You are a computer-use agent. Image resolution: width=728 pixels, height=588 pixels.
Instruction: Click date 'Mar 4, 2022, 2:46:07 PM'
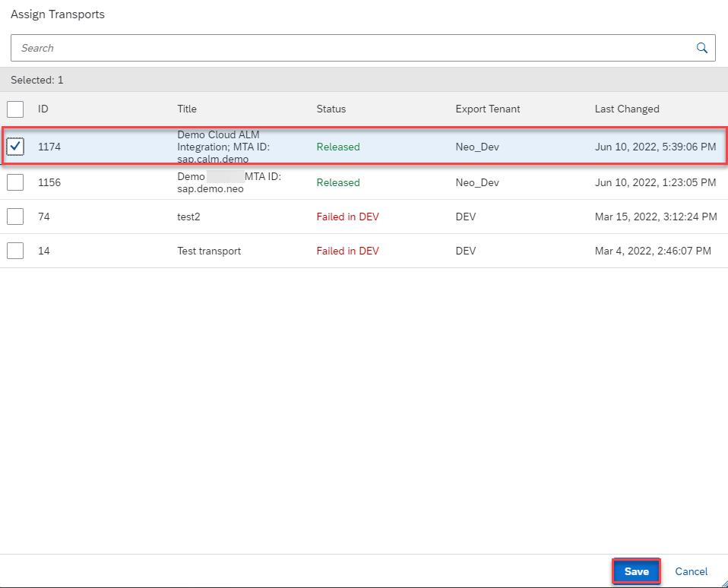(x=653, y=251)
